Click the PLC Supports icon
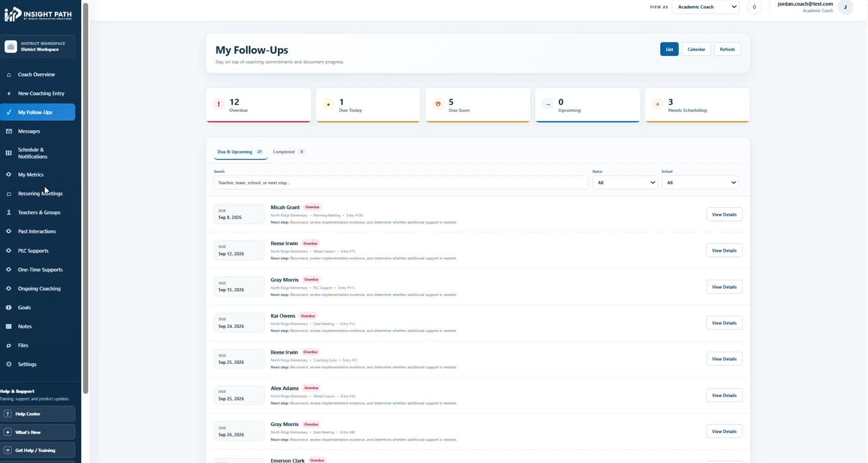 coord(9,251)
